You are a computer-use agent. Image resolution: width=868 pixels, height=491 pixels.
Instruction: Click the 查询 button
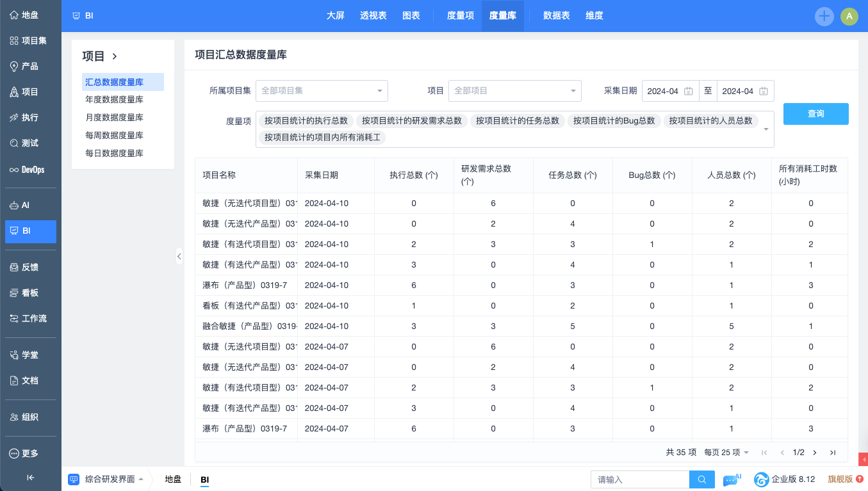[x=816, y=114]
